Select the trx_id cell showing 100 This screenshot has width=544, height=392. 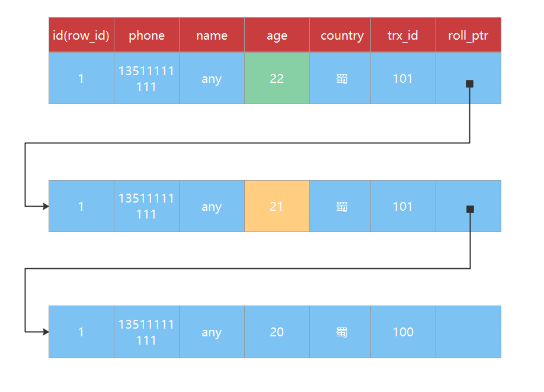pyautogui.click(x=403, y=332)
